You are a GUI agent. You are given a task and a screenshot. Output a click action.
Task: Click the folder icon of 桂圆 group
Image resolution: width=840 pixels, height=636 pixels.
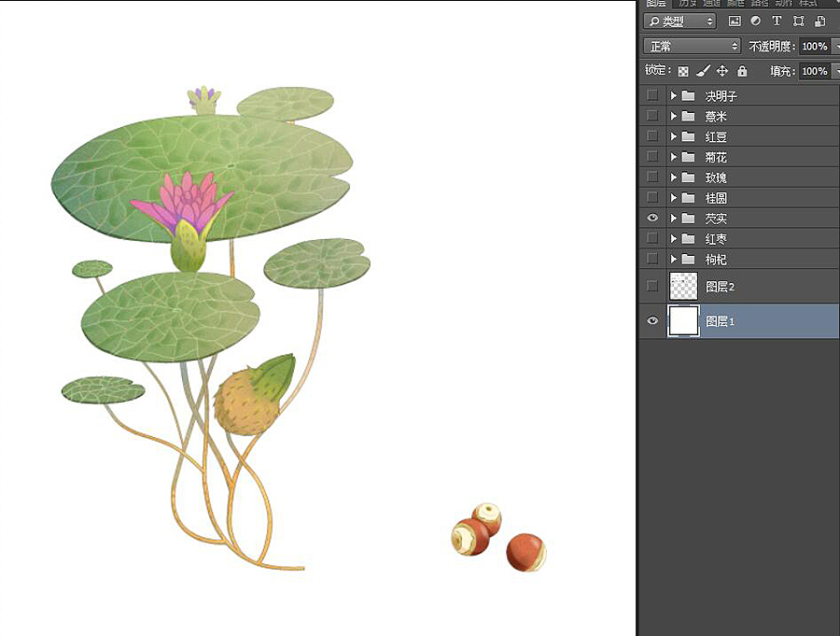coord(688,197)
